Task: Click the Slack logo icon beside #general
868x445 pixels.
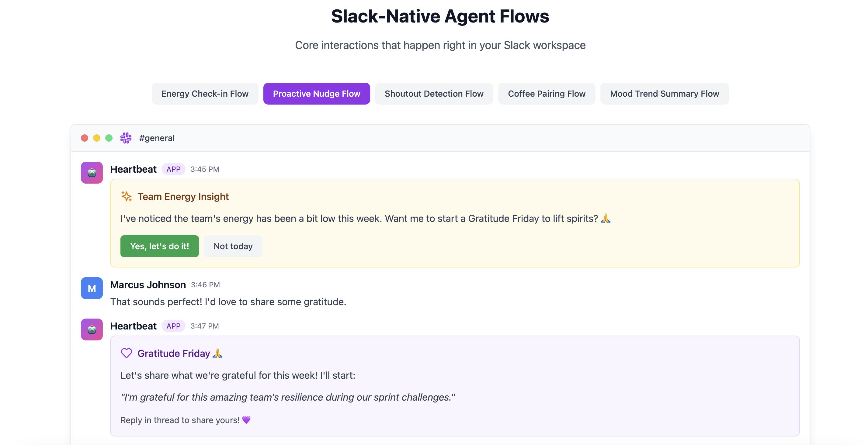Action: click(x=126, y=138)
